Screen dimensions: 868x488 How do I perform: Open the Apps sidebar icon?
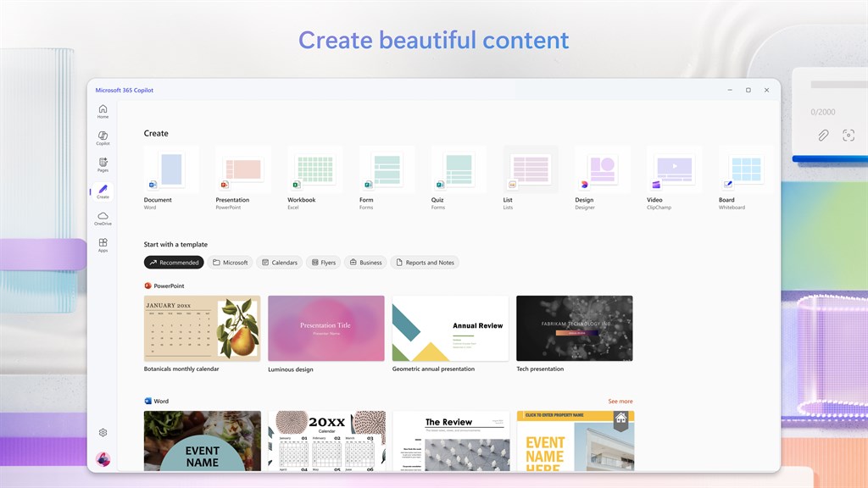pyautogui.click(x=103, y=245)
